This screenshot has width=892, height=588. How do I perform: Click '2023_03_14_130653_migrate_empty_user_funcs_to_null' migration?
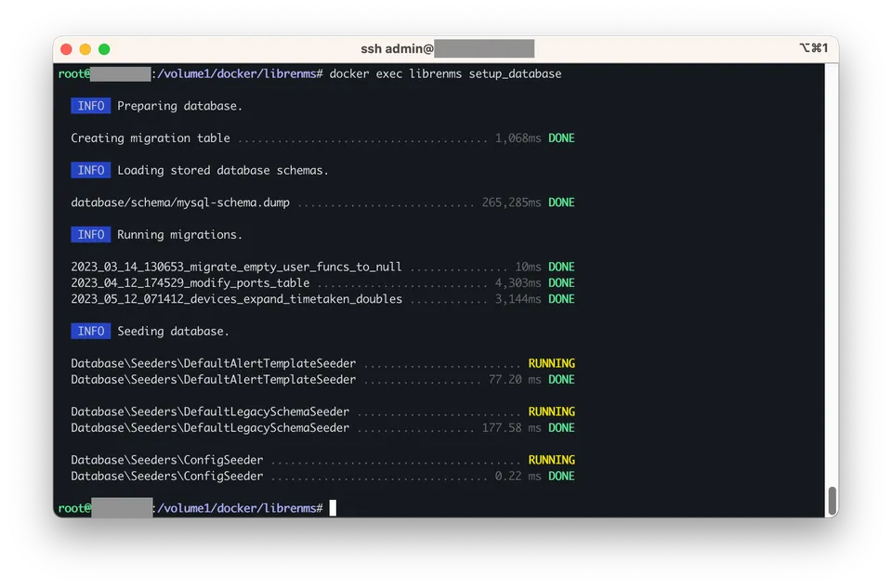[236, 267]
